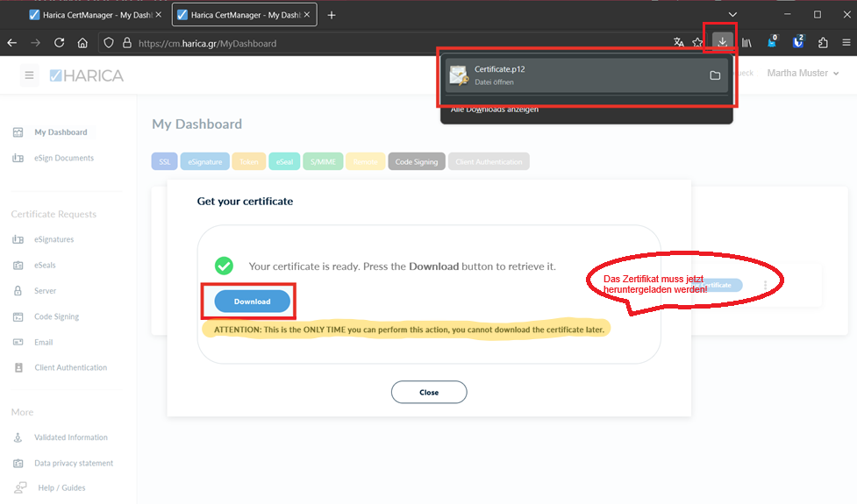This screenshot has width=857, height=504.
Task: Click the eSeals sidebar icon
Action: [18, 265]
